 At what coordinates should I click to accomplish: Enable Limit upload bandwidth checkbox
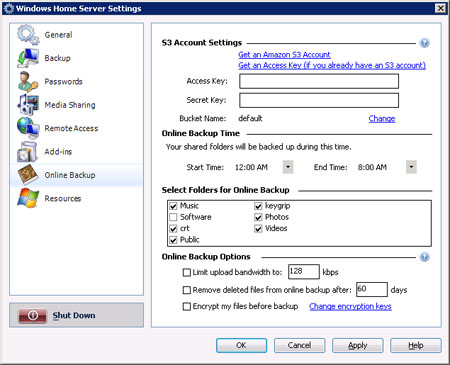click(187, 272)
